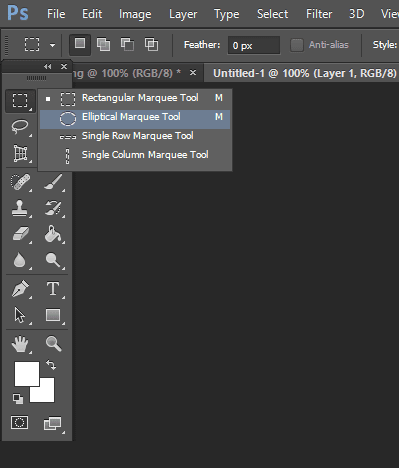Select the Paint Bucket tool

click(x=53, y=234)
